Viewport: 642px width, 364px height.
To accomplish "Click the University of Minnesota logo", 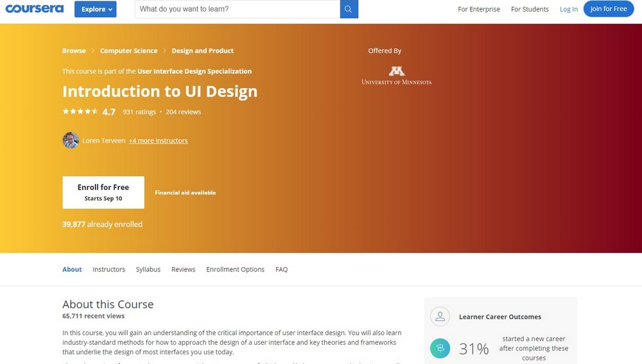I will click(x=396, y=75).
